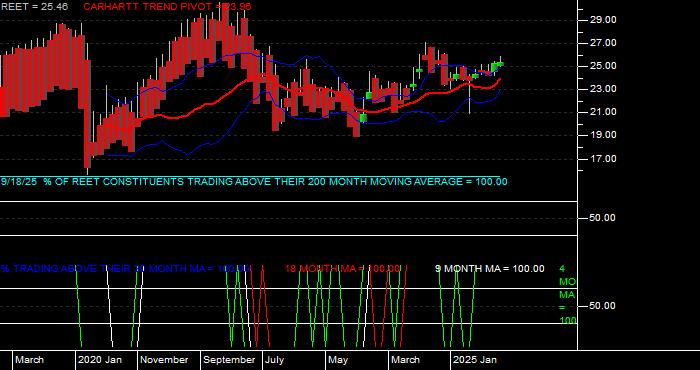This screenshot has width=700, height=370.
Task: Select the July timeline marker
Action: tap(274, 360)
